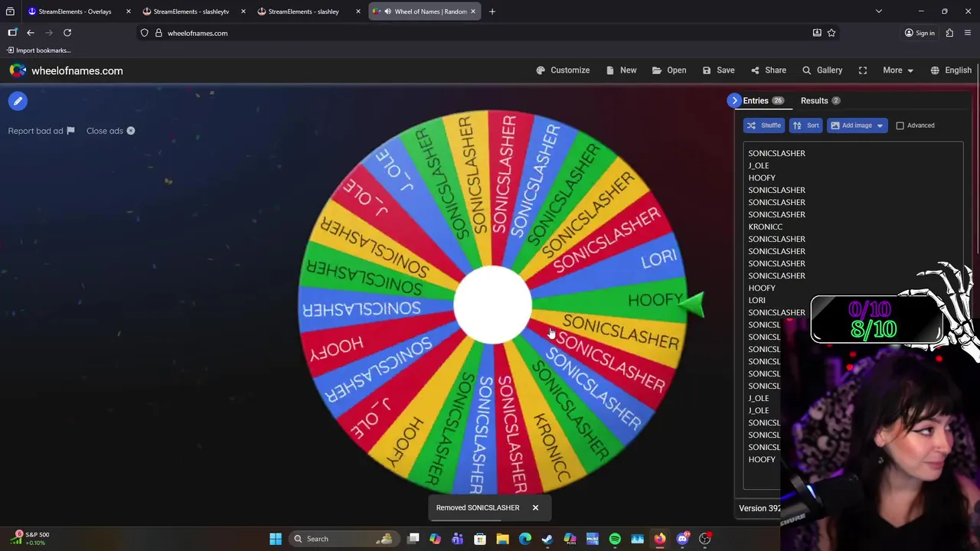Click Import bookmarks link
The height and width of the screenshot is (551, 980).
coord(38,51)
